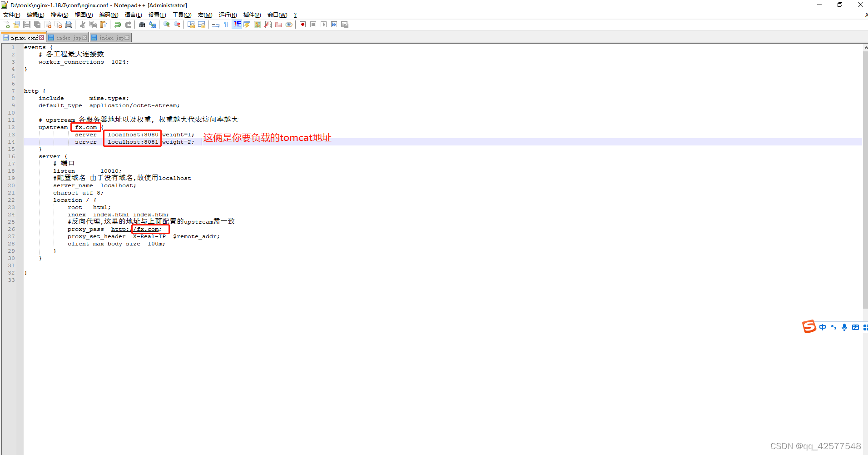Stop macro recording square button

(313, 25)
